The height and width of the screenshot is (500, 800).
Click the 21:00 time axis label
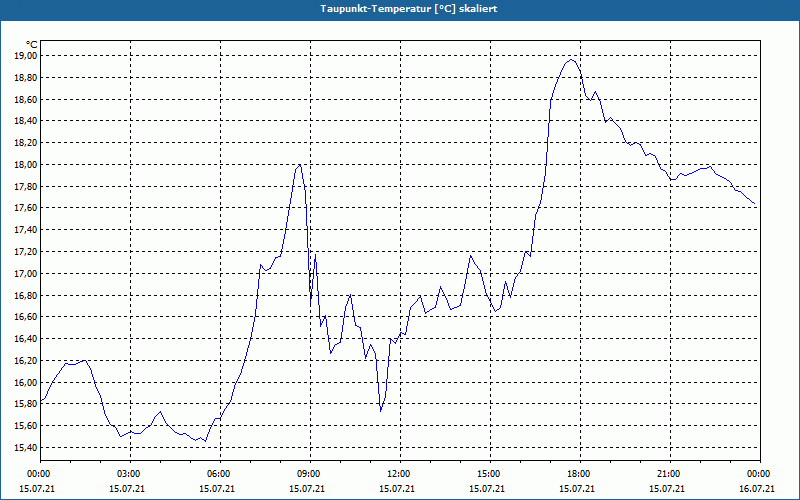(x=670, y=474)
